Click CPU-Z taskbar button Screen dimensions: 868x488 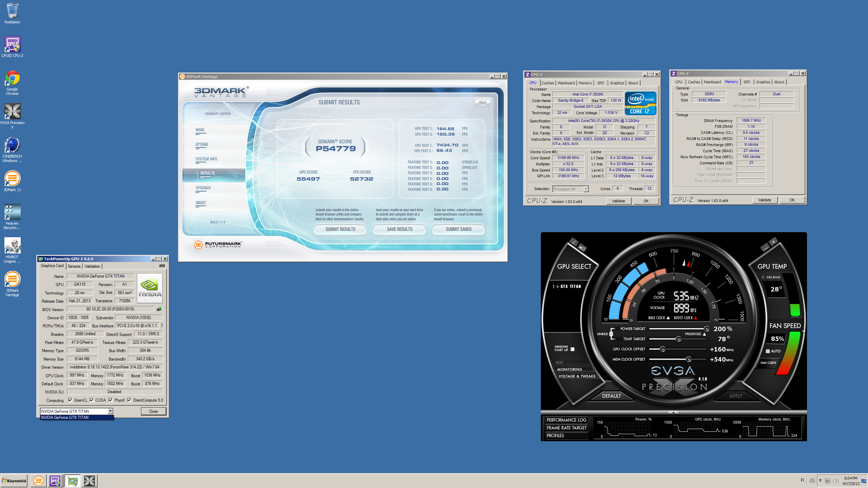click(55, 481)
